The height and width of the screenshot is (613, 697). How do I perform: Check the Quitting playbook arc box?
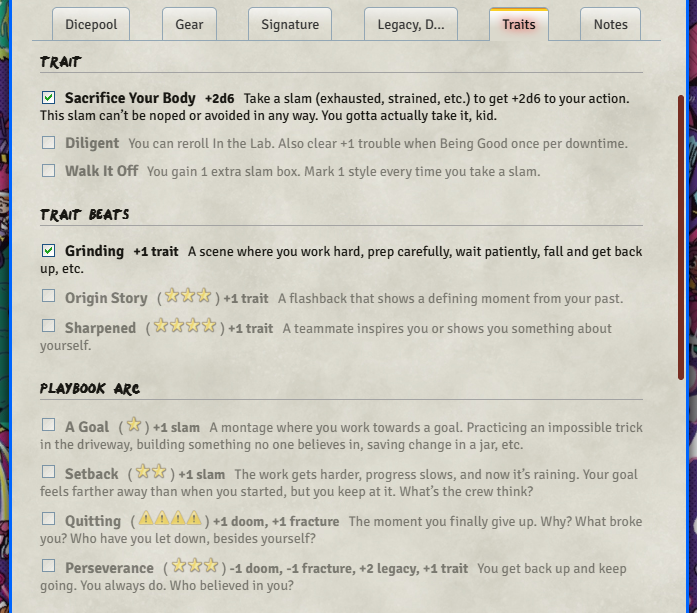pos(48,519)
